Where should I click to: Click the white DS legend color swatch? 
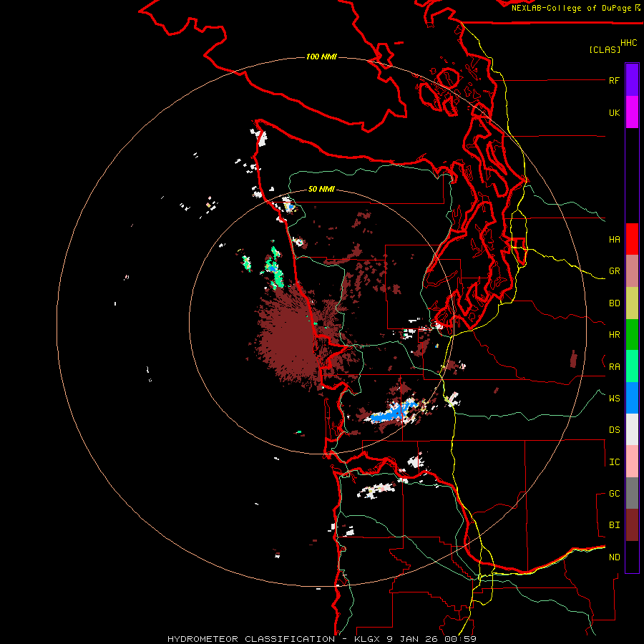tap(632, 429)
